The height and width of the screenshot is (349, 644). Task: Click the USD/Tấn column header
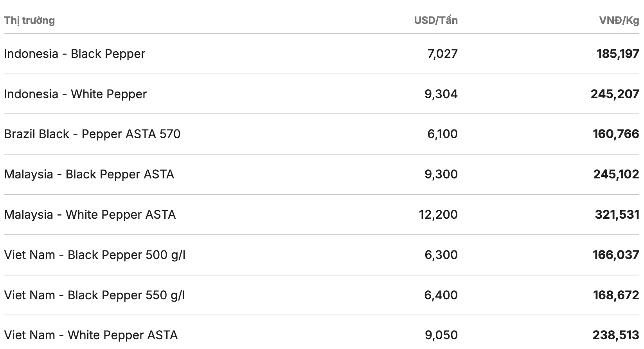pos(436,20)
